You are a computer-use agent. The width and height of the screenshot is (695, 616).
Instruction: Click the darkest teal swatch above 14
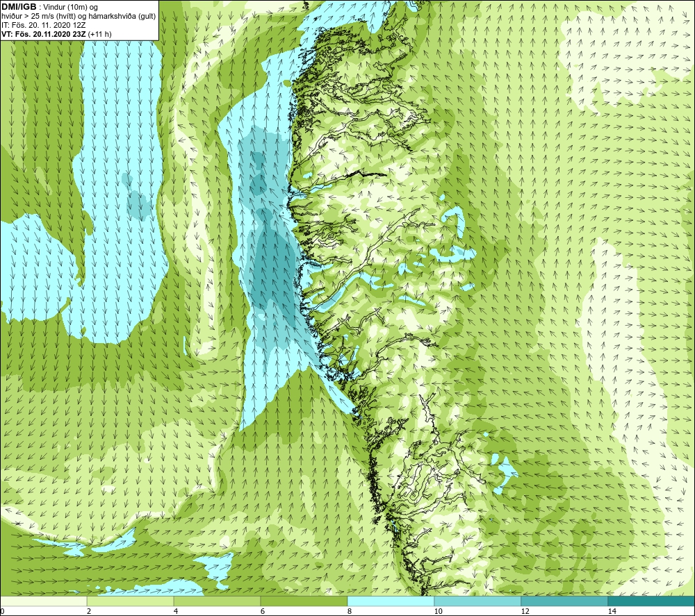(x=651, y=601)
